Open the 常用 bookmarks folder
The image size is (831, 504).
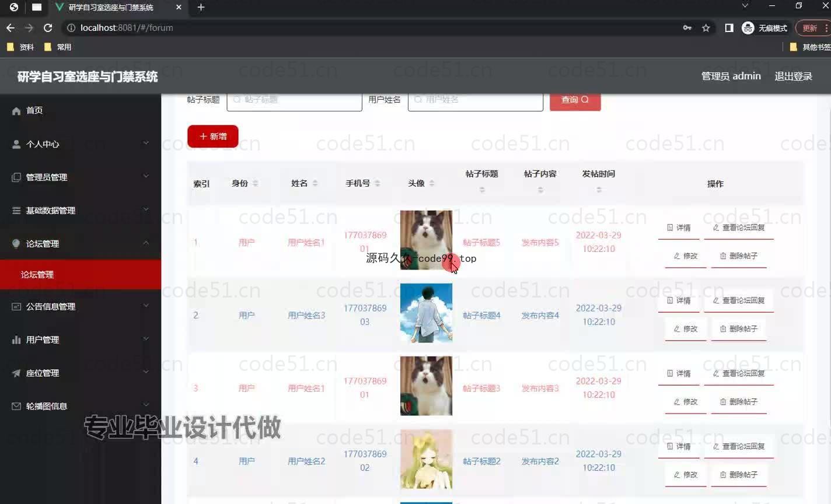click(x=58, y=47)
